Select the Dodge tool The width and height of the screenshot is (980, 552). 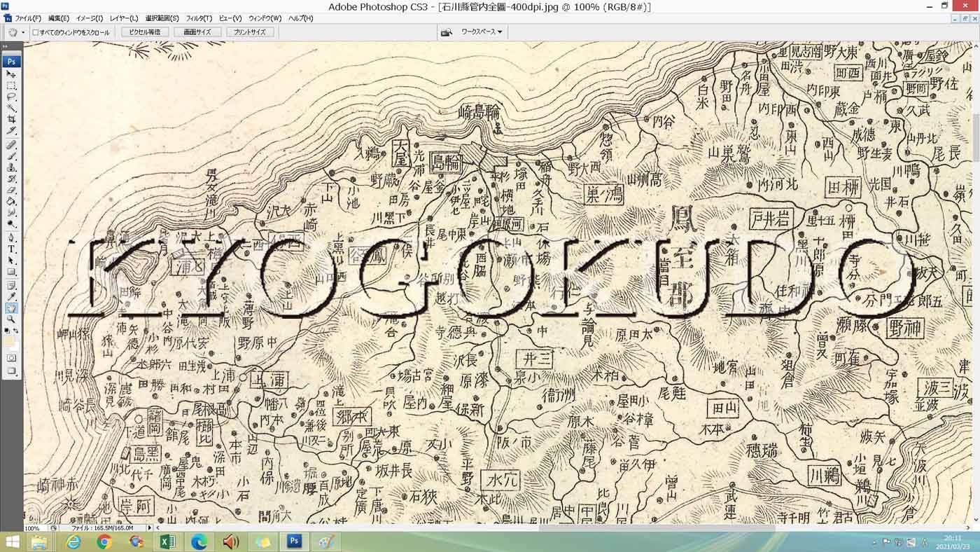tap(11, 224)
